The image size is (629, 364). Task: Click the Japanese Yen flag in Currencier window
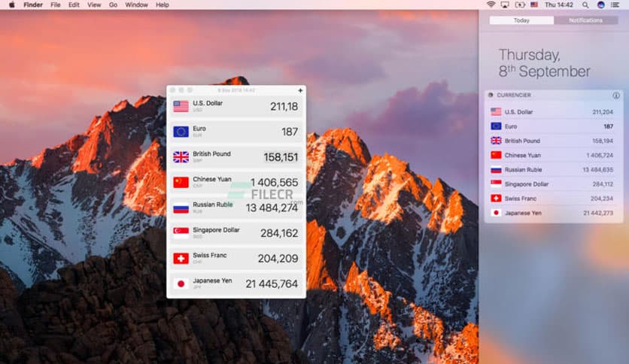pyautogui.click(x=181, y=284)
